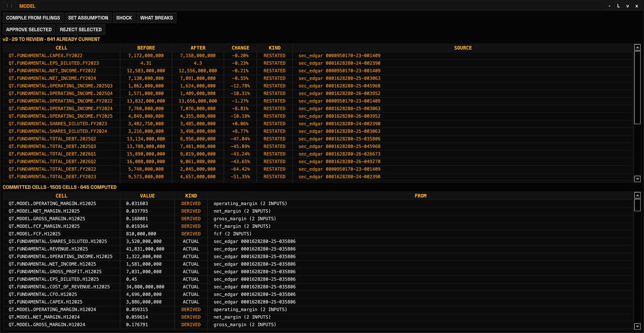Click the L button in the MODEL title bar
The width and height of the screenshot is (644, 333).
[619, 6]
